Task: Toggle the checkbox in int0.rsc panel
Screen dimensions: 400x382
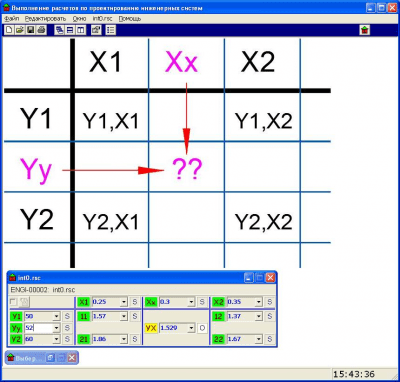Action: 14,302
